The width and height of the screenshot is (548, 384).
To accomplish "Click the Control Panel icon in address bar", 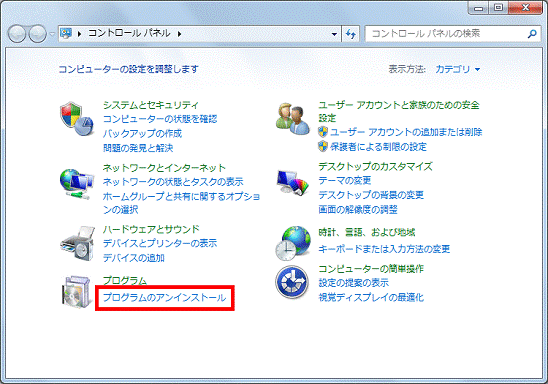I will [66, 33].
